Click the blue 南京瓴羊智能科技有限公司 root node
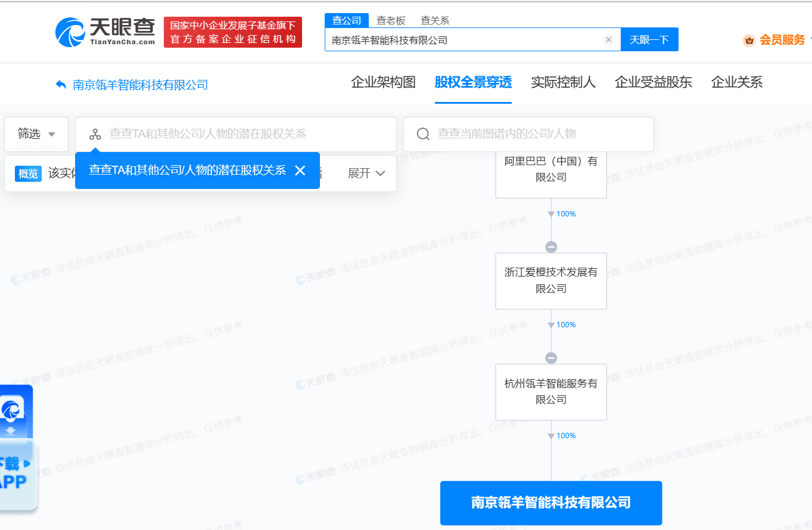The width and height of the screenshot is (812, 530). click(551, 503)
